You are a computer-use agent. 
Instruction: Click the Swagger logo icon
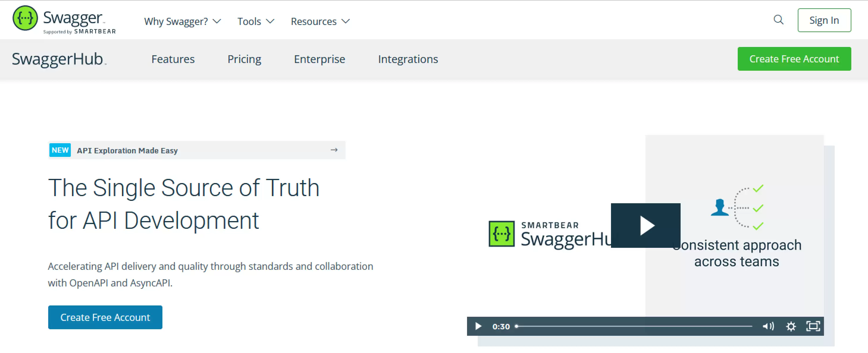(x=25, y=18)
